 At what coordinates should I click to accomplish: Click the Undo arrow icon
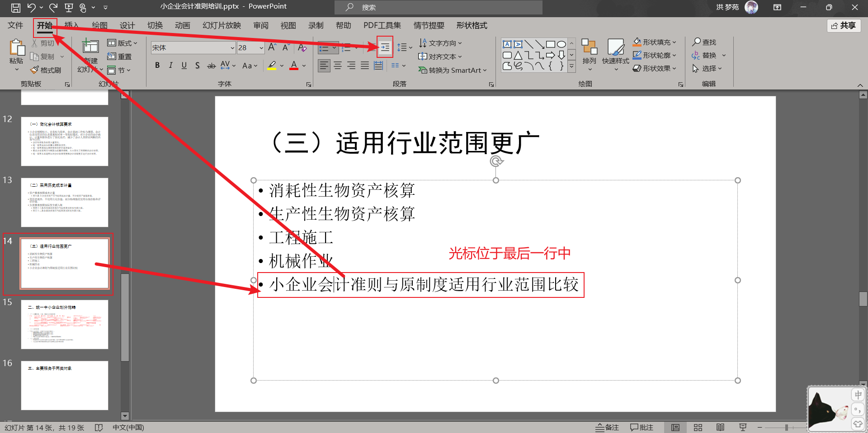pos(31,7)
